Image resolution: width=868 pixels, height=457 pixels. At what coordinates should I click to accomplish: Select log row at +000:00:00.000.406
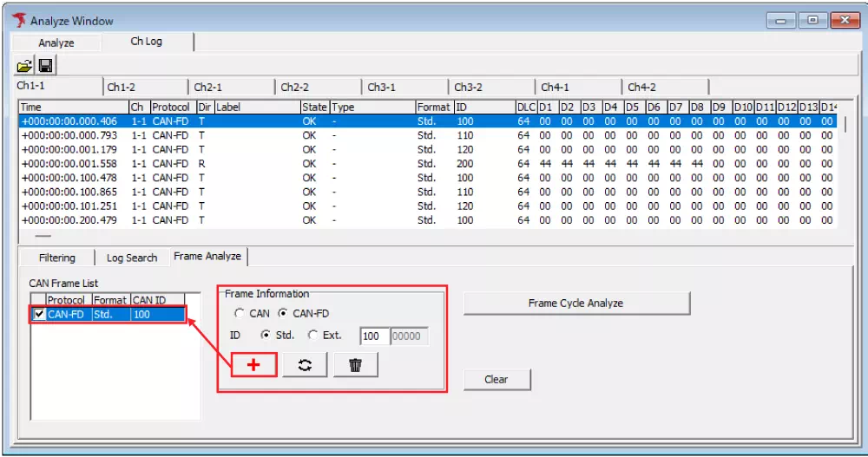tap(428, 121)
